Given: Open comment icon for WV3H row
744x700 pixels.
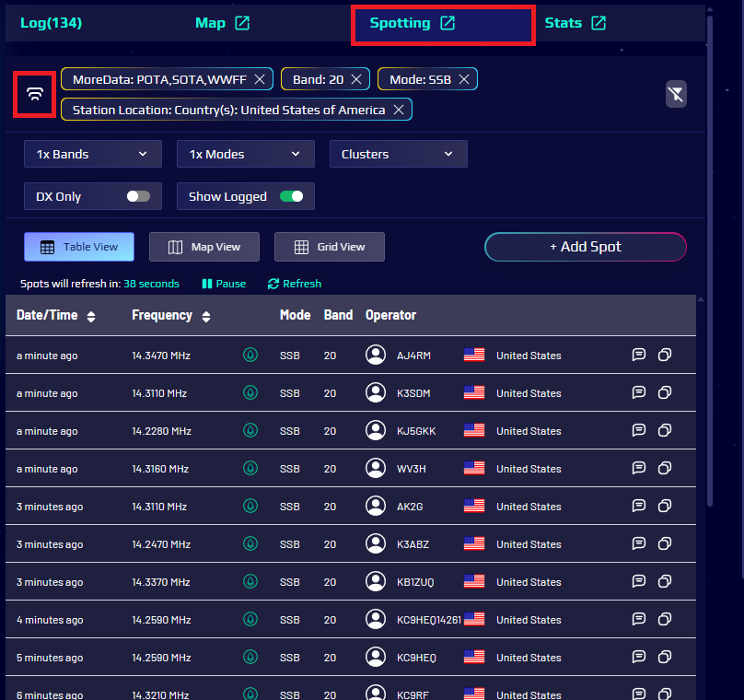Looking at the screenshot, I should [x=639, y=468].
